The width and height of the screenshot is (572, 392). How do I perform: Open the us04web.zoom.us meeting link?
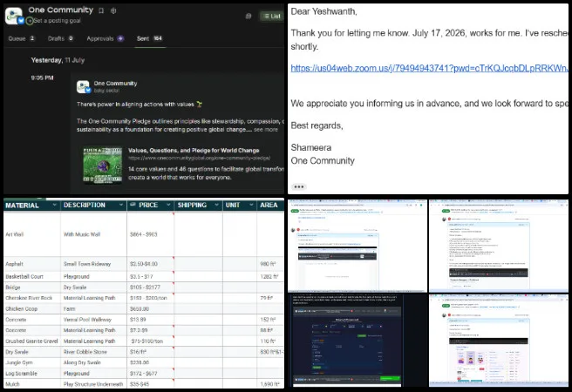[x=429, y=68]
